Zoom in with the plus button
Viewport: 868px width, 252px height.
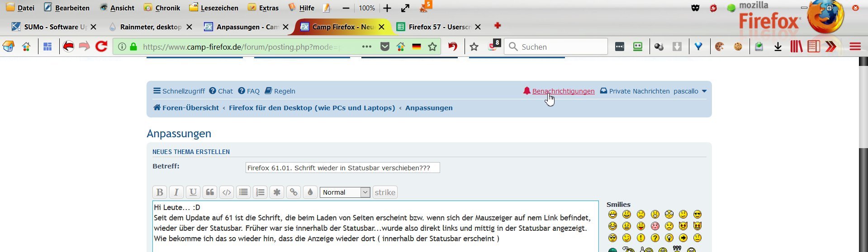[x=387, y=8]
